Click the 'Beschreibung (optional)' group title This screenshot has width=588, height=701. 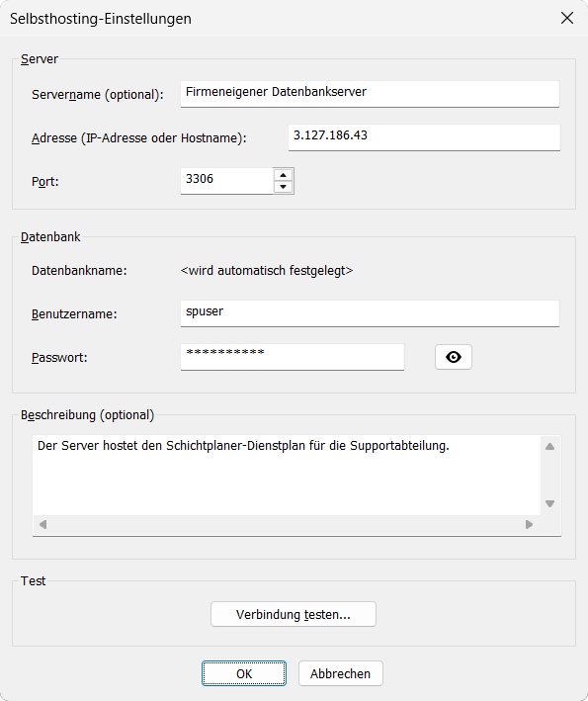[x=88, y=415]
